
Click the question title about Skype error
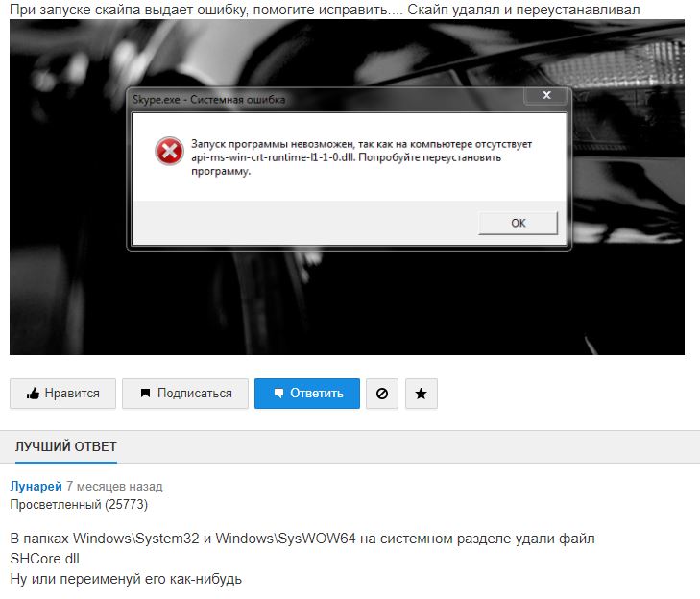[325, 9]
